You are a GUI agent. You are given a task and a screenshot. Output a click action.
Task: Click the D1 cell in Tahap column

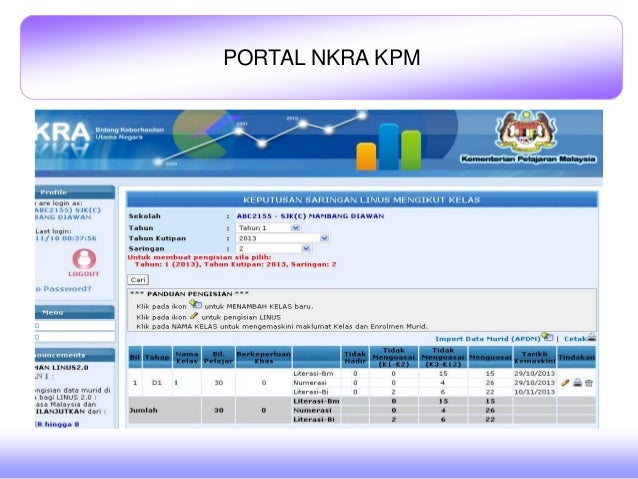click(x=157, y=383)
